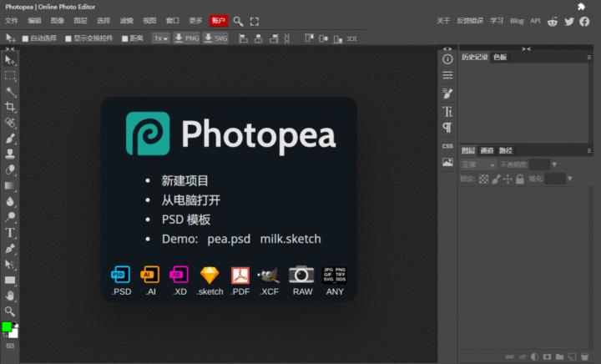The width and height of the screenshot is (601, 364).
Task: Check the 距离 checkbox
Action: click(124, 38)
